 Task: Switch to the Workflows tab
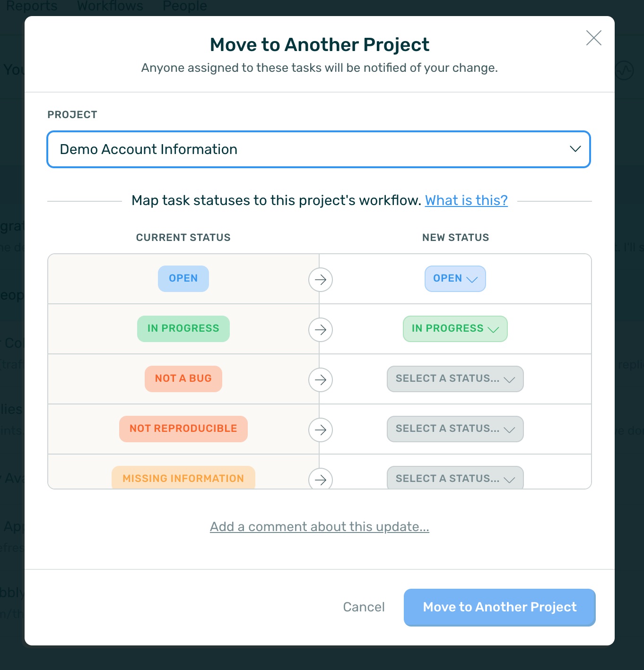(x=110, y=6)
